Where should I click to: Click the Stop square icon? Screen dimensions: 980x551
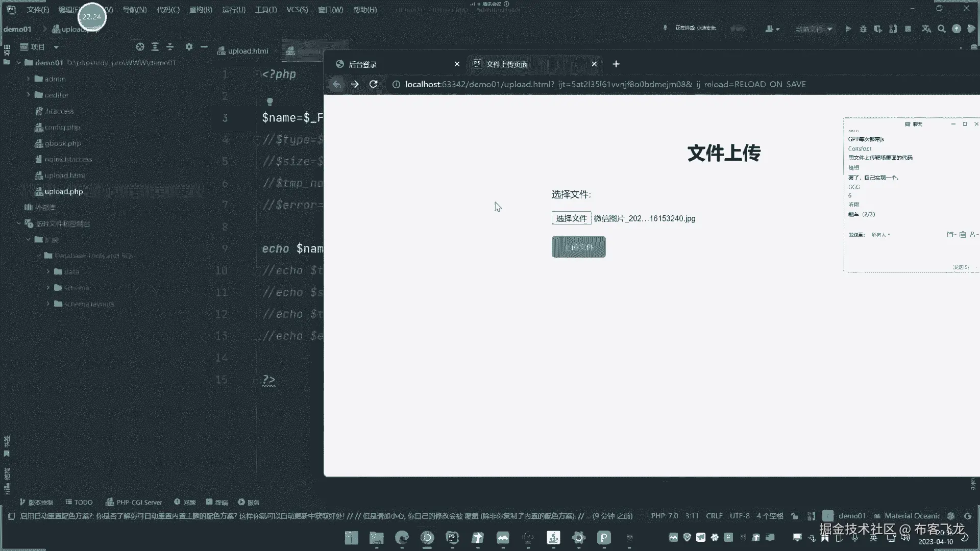pos(908,29)
